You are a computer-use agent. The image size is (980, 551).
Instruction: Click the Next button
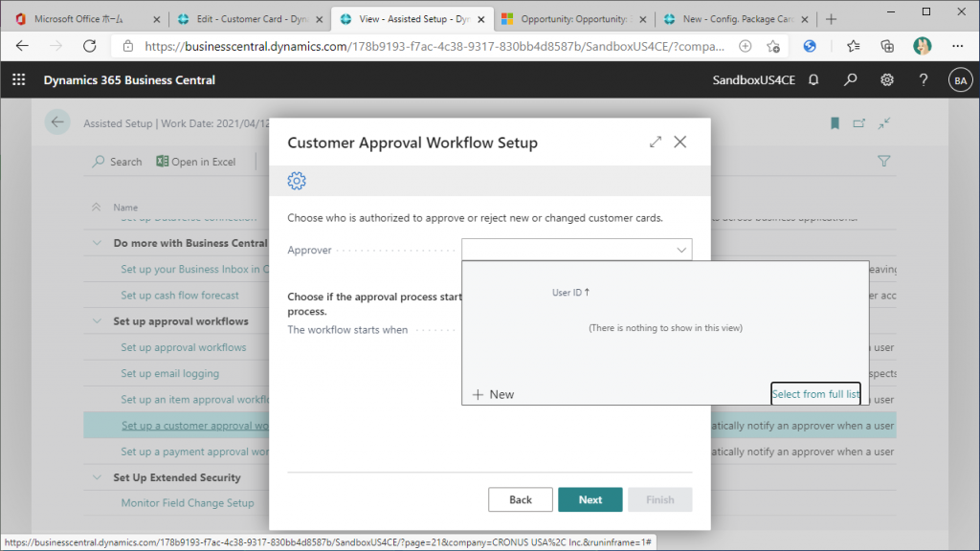pos(590,499)
